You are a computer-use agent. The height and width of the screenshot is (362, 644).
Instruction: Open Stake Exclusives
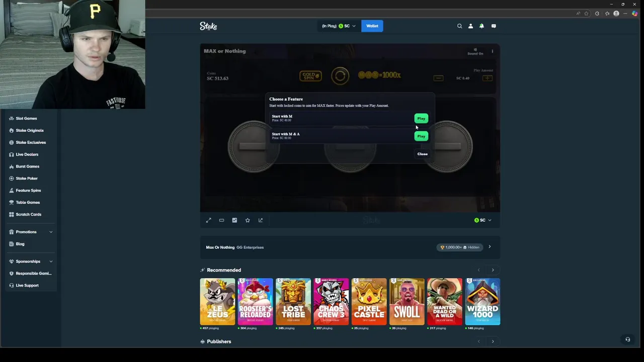pyautogui.click(x=31, y=143)
